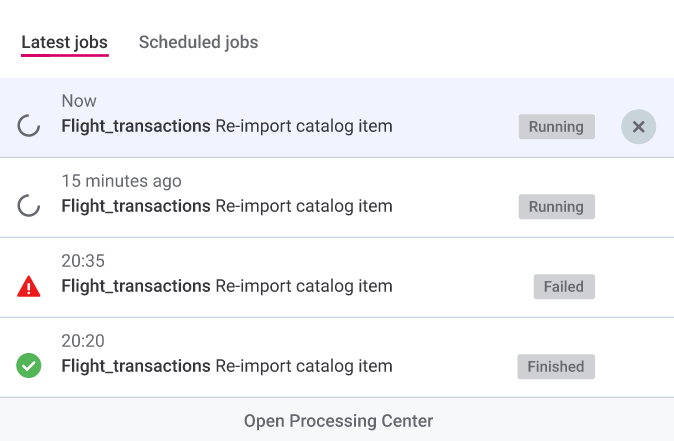
Task: Click the '15 minutes ago' timestamp
Action: coord(121,181)
